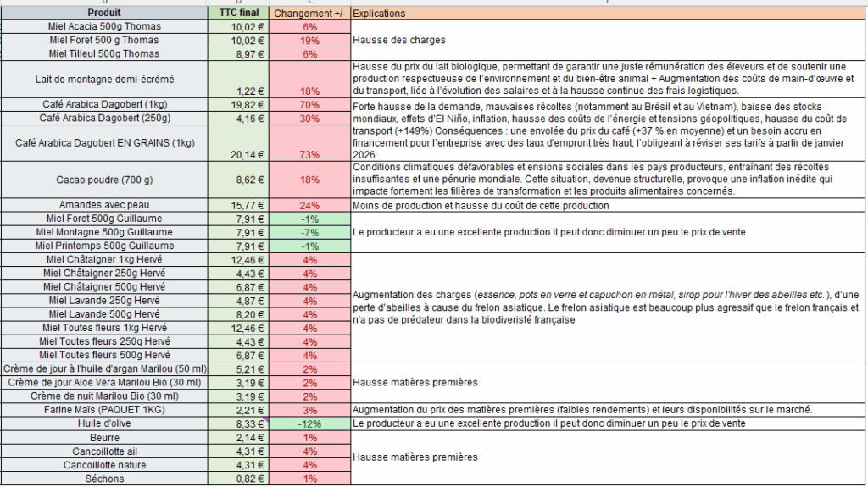Select the TTC final column header
This screenshot has width=868, height=487.
(x=239, y=14)
